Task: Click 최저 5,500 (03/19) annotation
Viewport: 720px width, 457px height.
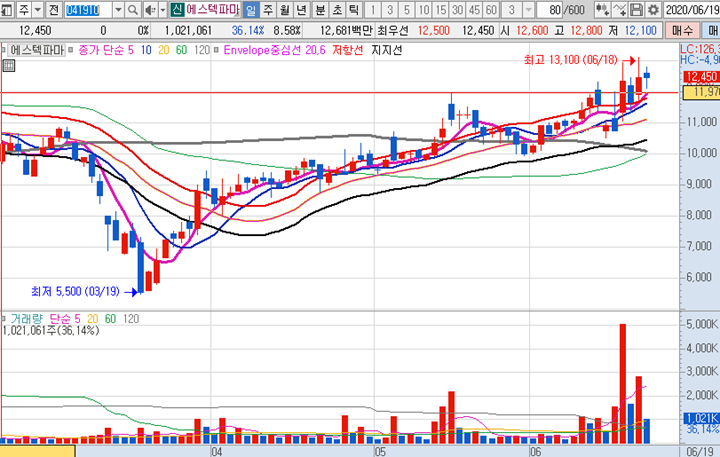Action: [x=75, y=291]
